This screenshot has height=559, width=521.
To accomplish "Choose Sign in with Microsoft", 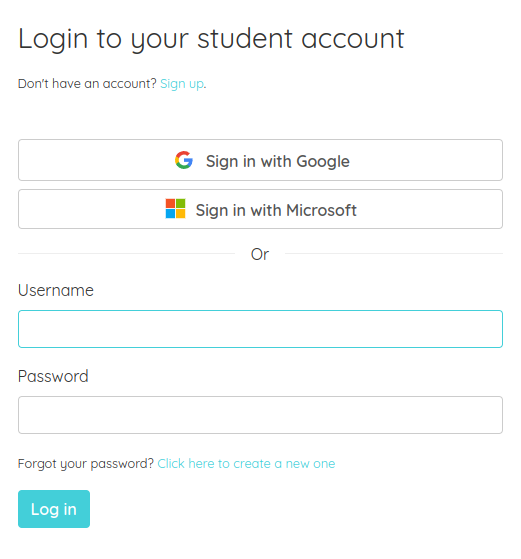I will click(260, 209).
